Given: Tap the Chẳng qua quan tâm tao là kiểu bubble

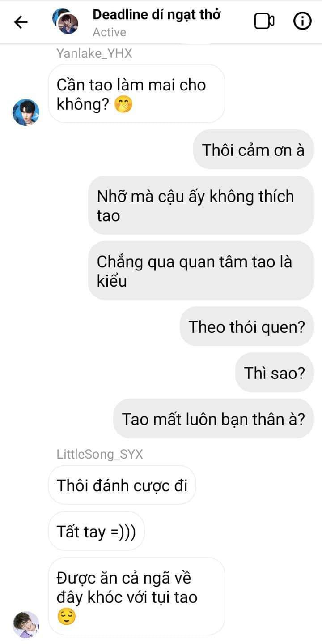Looking at the screenshot, I should [200, 271].
